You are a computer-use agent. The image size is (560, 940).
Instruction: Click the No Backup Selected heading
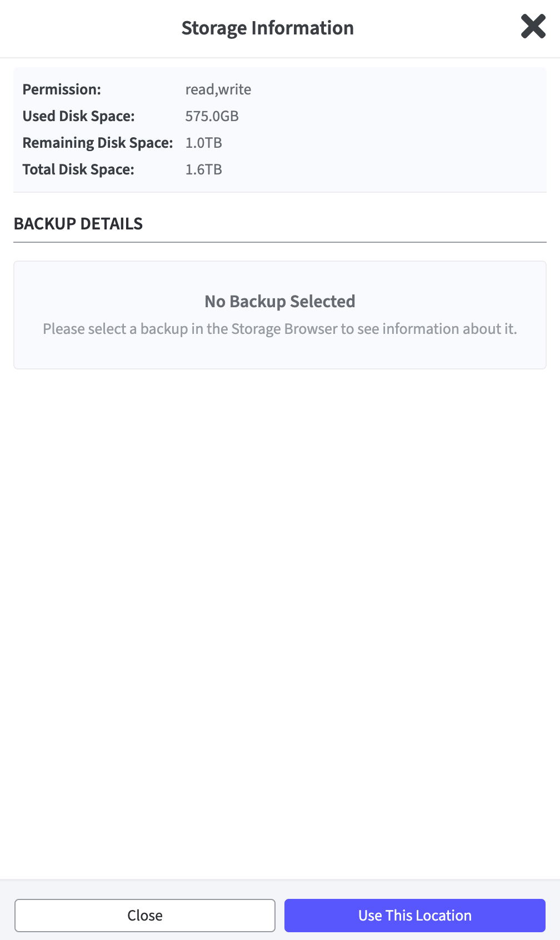280,301
